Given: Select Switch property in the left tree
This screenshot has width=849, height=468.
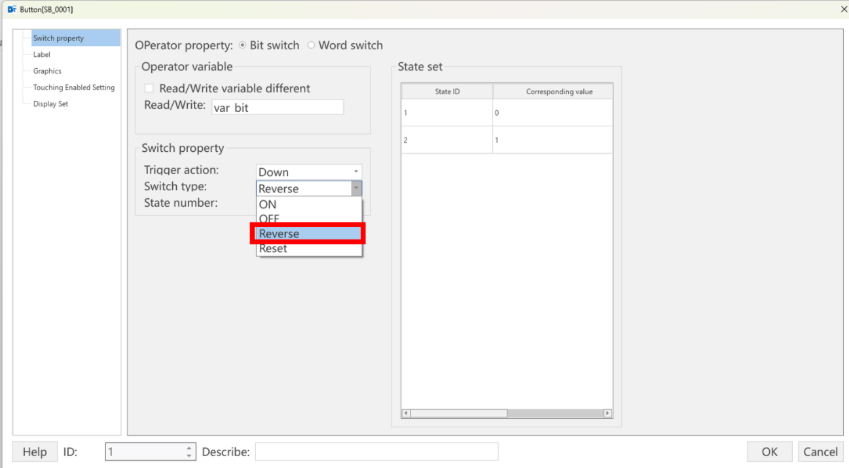Looking at the screenshot, I should click(x=75, y=38).
